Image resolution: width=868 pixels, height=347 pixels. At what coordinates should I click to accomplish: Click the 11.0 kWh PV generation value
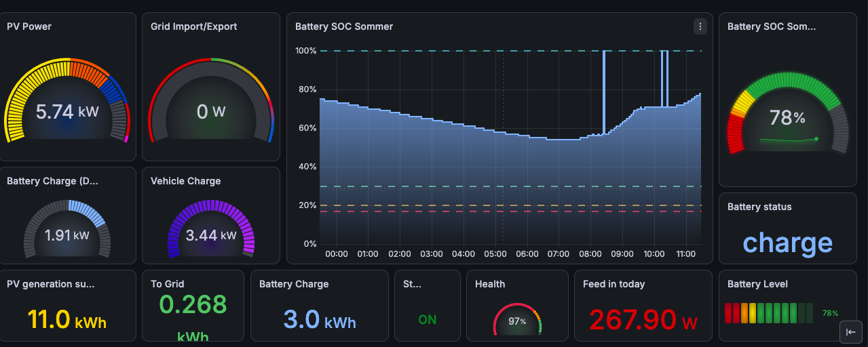pyautogui.click(x=67, y=319)
